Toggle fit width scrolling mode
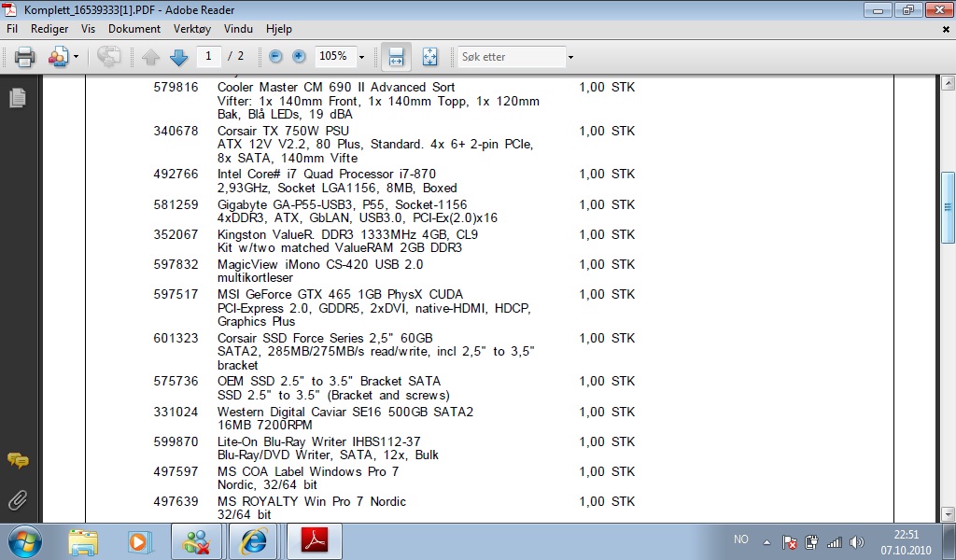 tap(396, 57)
